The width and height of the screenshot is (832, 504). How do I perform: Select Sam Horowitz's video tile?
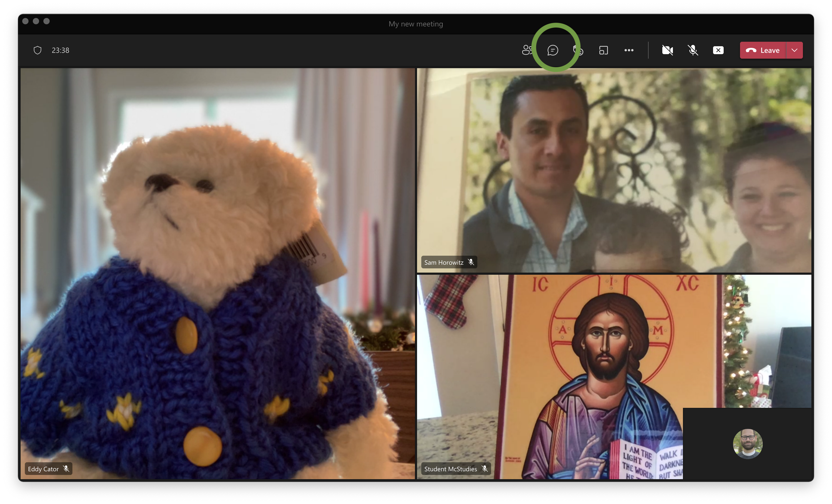[x=614, y=170]
